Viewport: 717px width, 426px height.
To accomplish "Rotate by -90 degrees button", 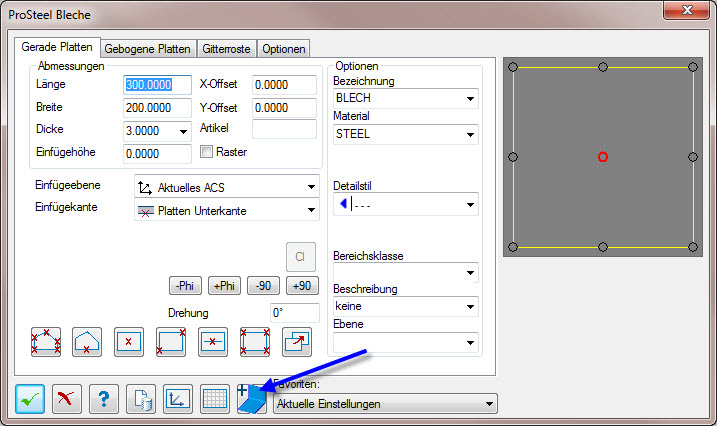I will coord(263,286).
